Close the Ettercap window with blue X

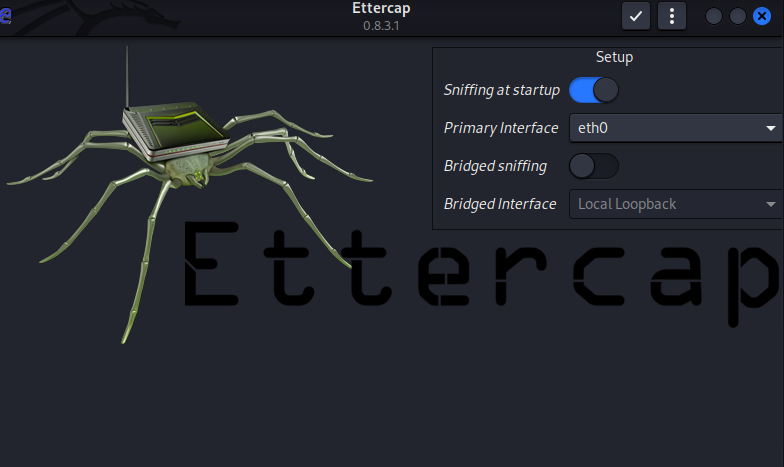click(x=762, y=16)
